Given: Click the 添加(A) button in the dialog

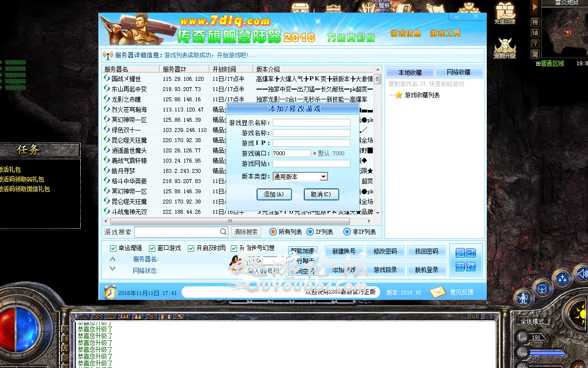Looking at the screenshot, I should tap(274, 194).
